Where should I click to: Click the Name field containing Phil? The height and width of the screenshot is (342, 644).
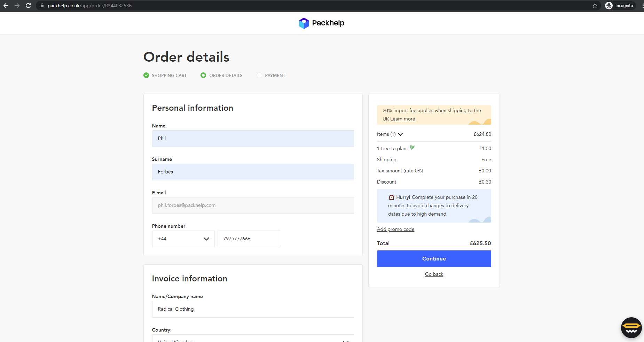[x=253, y=139]
